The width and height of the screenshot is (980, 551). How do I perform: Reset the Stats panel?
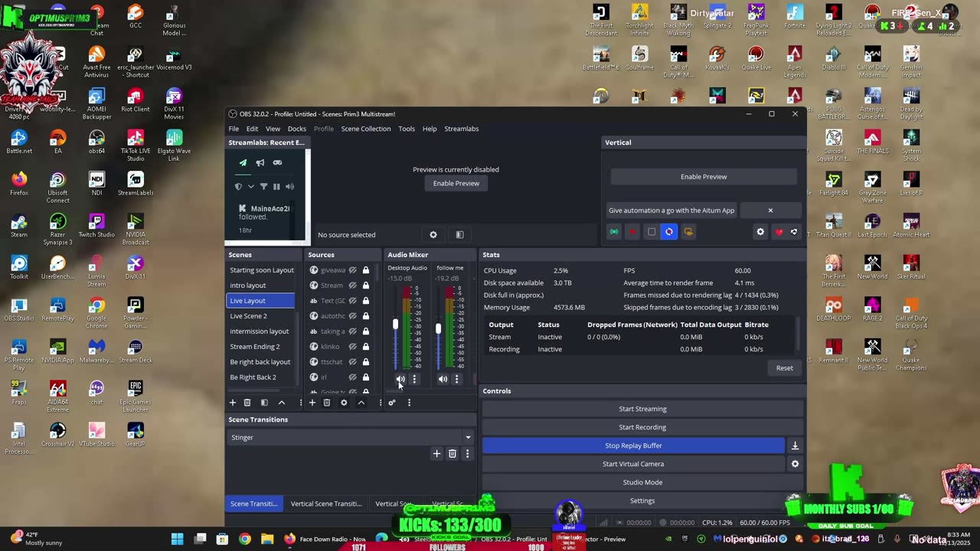click(785, 368)
